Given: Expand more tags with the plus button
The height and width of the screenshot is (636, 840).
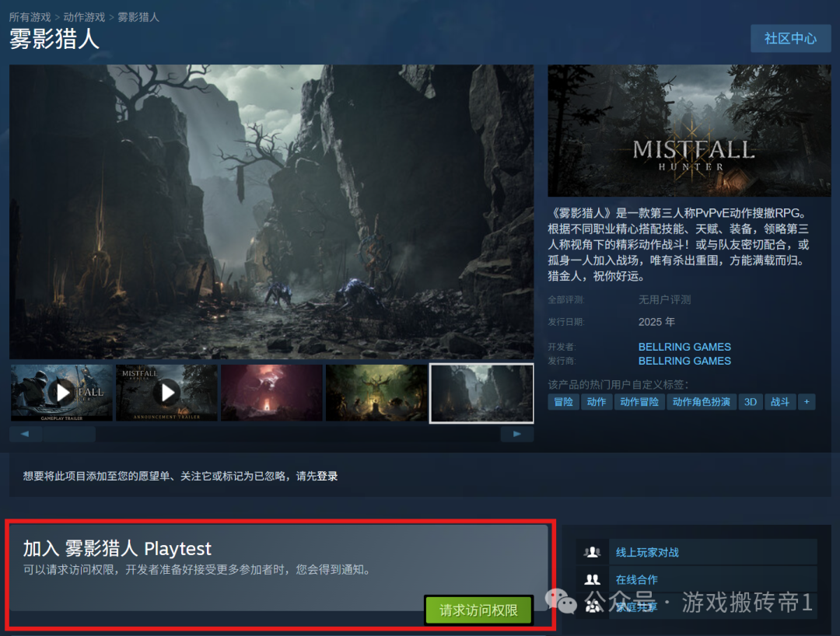Looking at the screenshot, I should tap(807, 402).
